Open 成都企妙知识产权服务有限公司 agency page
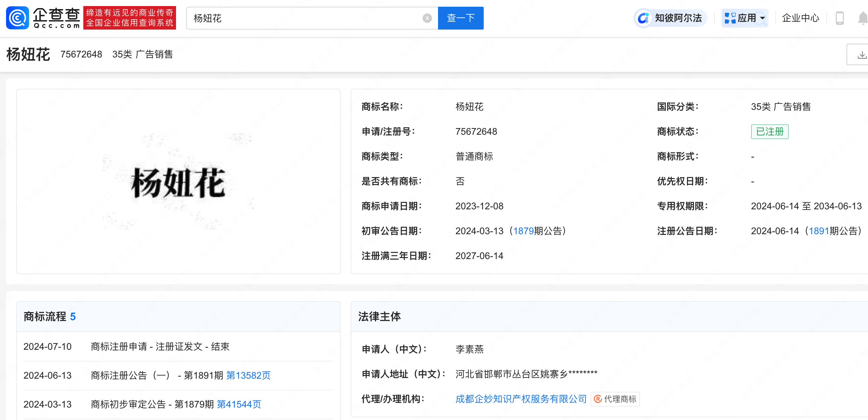 (521, 399)
